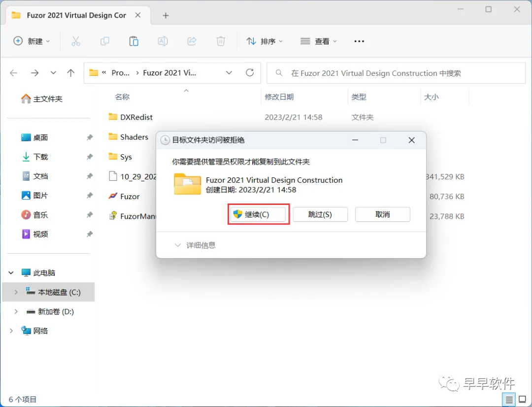
Task: Click the search box for Fuzor folder
Action: click(x=396, y=73)
